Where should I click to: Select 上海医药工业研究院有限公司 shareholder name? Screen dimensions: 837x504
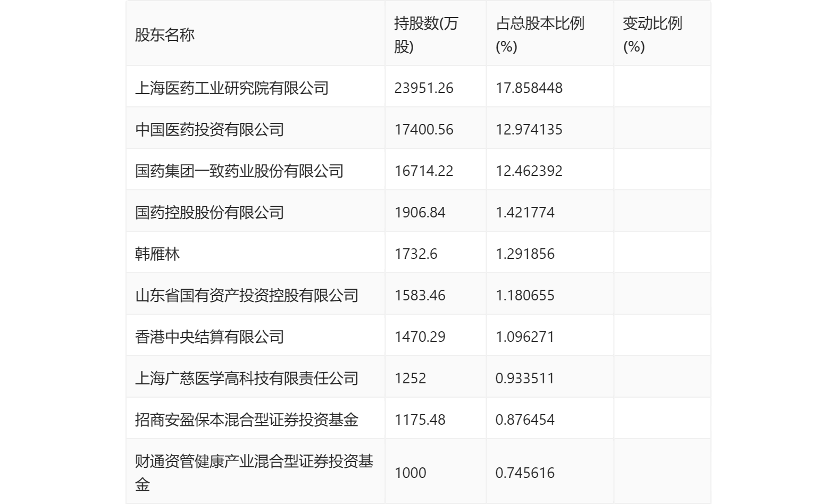coord(232,88)
